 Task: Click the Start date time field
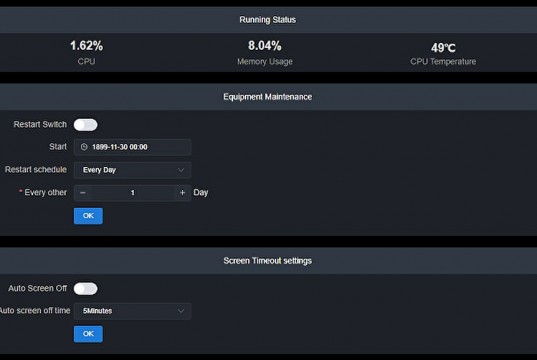[x=133, y=147]
